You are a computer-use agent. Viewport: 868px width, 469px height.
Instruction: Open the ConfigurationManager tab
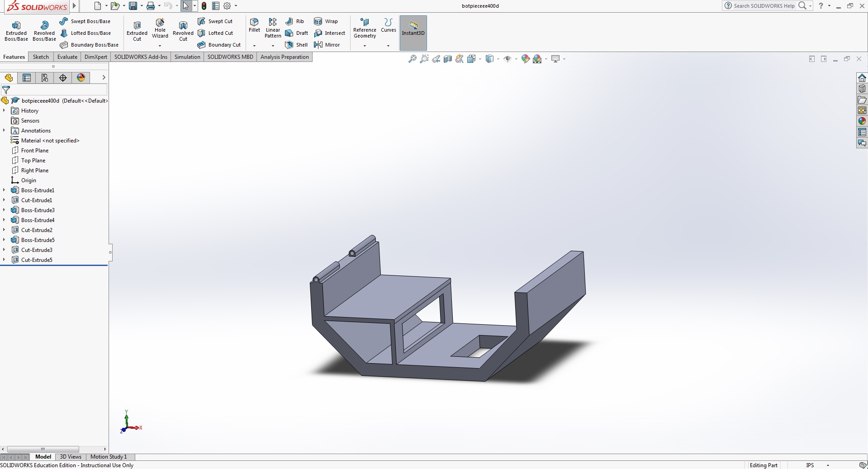pos(45,78)
